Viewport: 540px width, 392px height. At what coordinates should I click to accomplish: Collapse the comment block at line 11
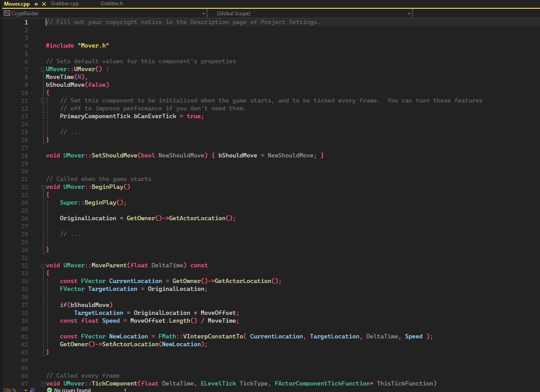pos(43,101)
